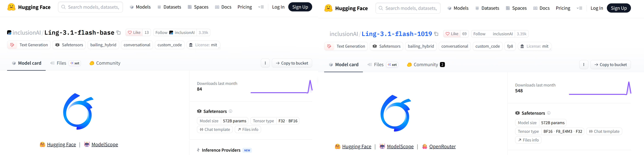Image resolution: width=644 pixels, height=155 pixels.
Task: Open Datasets in right page navbar
Action: (x=487, y=8)
